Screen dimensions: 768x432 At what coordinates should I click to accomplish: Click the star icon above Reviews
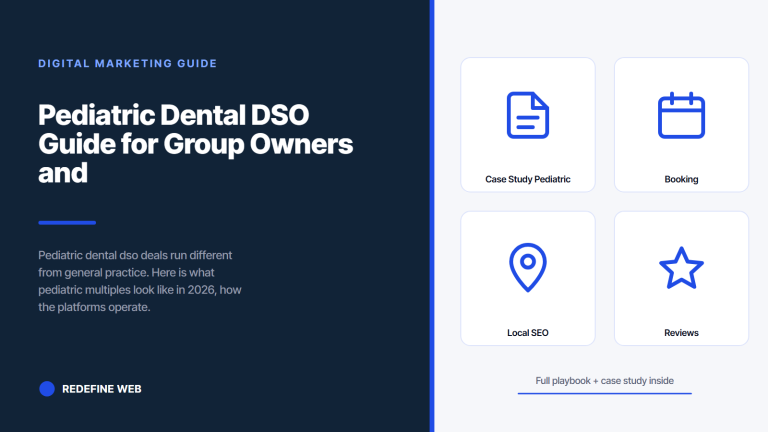coord(681,268)
